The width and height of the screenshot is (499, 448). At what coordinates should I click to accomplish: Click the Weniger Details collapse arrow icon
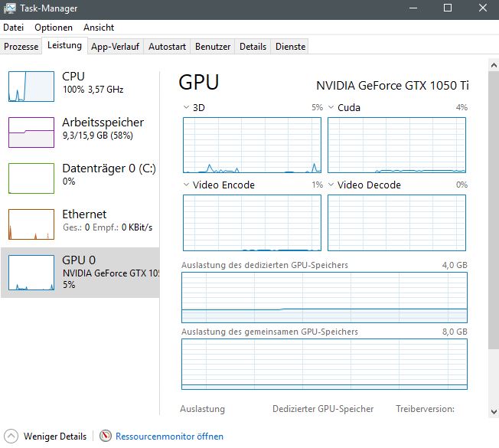point(11,437)
